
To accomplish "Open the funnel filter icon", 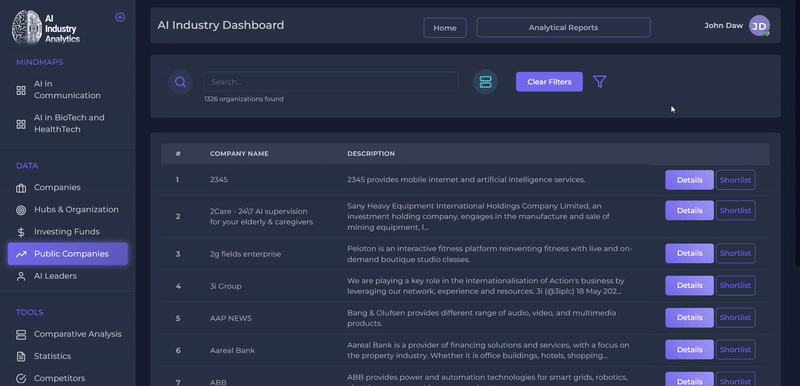I will [599, 82].
